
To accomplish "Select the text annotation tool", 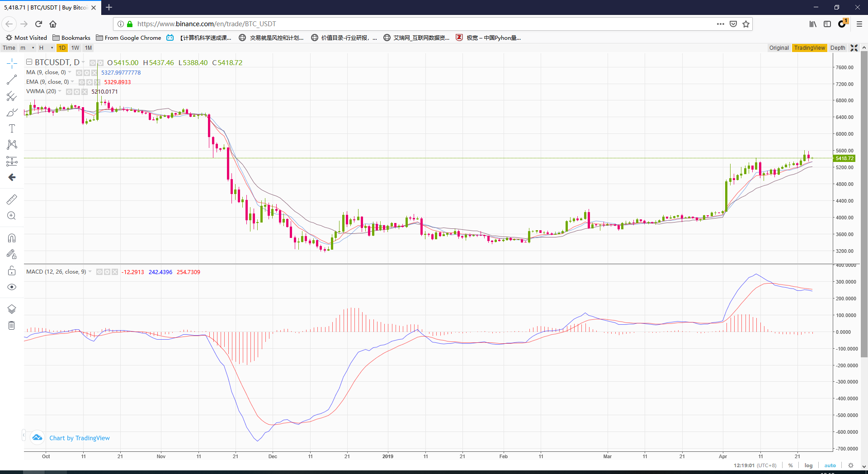I will click(12, 128).
